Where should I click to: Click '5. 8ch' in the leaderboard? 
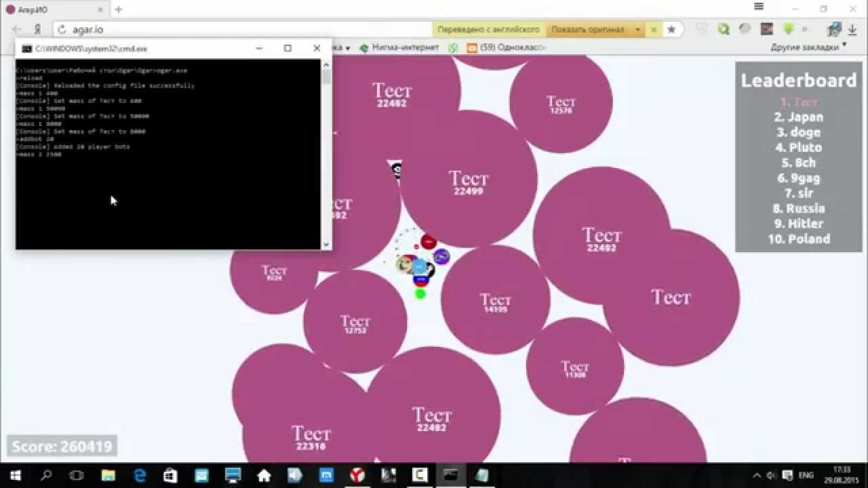(799, 163)
